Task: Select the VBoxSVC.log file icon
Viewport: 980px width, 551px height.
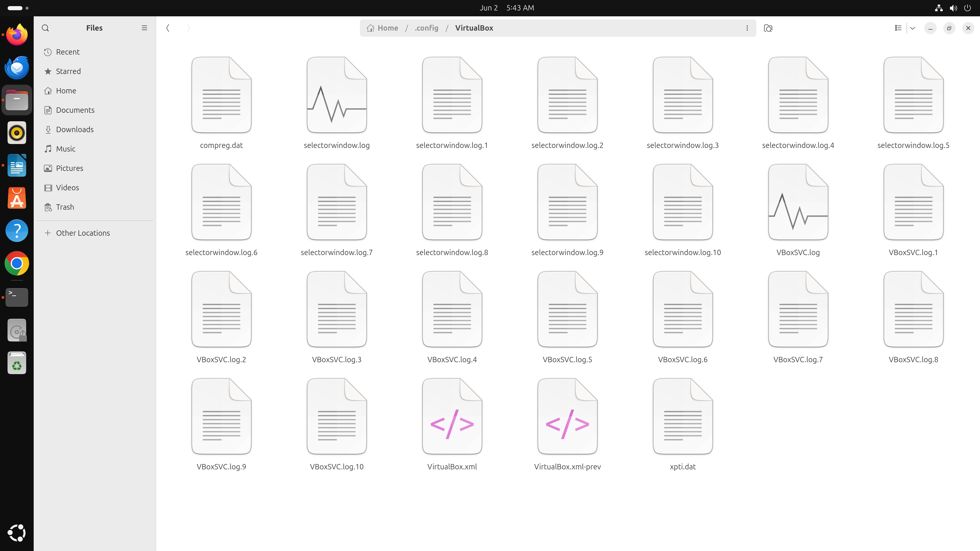Action: tap(798, 202)
